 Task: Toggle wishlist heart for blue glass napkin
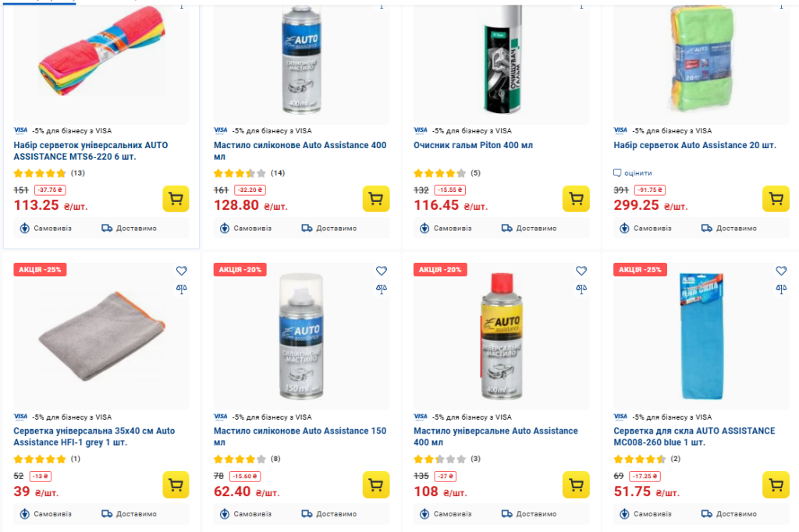tap(781, 271)
